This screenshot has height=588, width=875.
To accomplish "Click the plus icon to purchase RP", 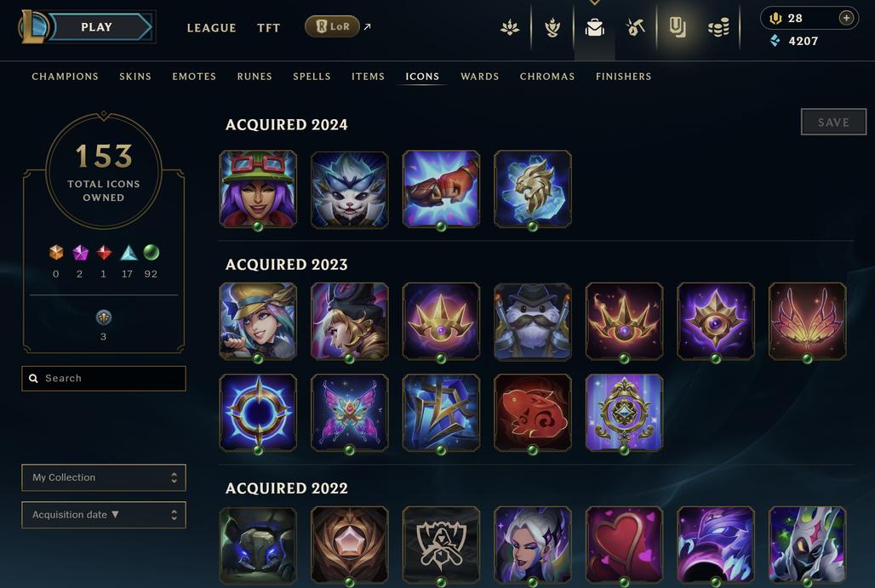I will [x=846, y=18].
